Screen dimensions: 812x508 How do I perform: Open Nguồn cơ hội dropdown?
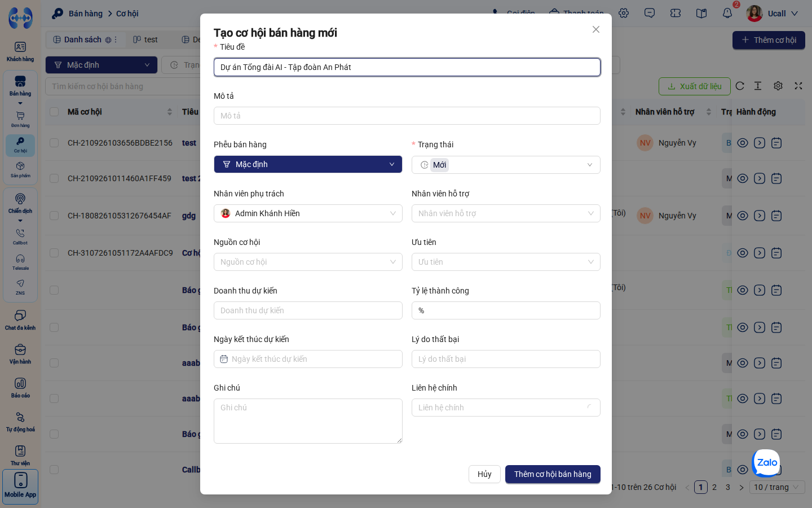[x=308, y=262]
